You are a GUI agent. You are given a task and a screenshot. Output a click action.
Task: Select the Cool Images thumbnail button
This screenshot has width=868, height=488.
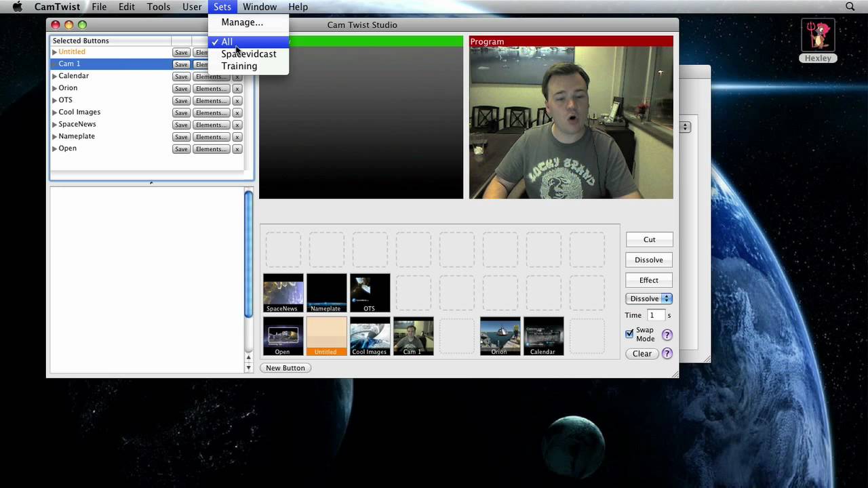(370, 336)
